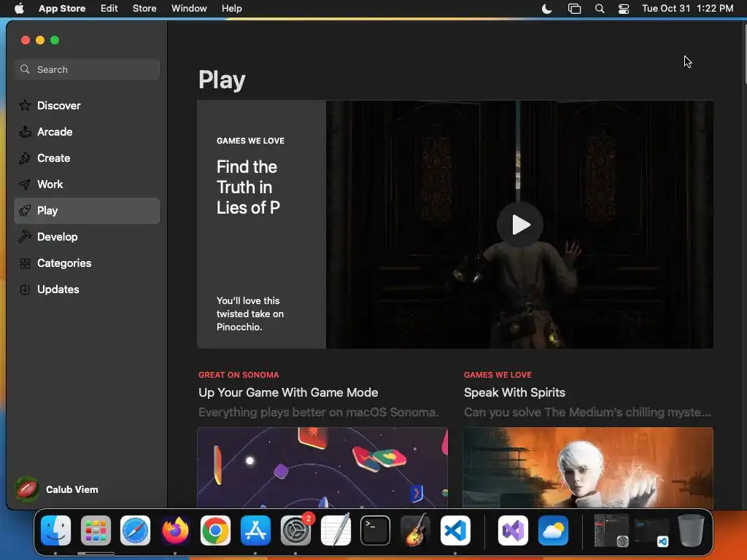Launch Safari from the Dock
Image resolution: width=747 pixels, height=560 pixels.
pyautogui.click(x=135, y=530)
